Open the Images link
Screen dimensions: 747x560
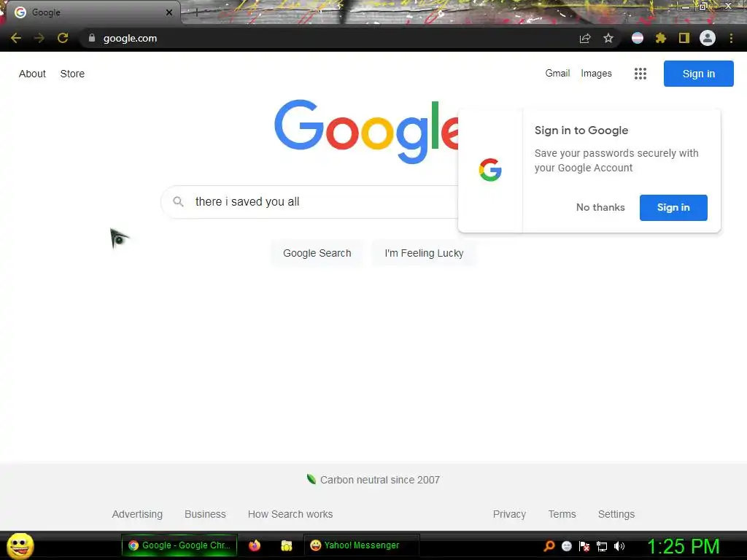pos(596,74)
